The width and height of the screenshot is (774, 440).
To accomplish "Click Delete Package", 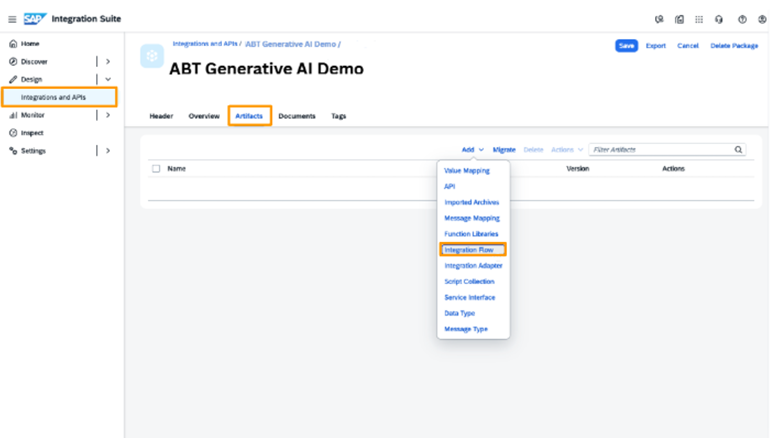I will (x=734, y=45).
